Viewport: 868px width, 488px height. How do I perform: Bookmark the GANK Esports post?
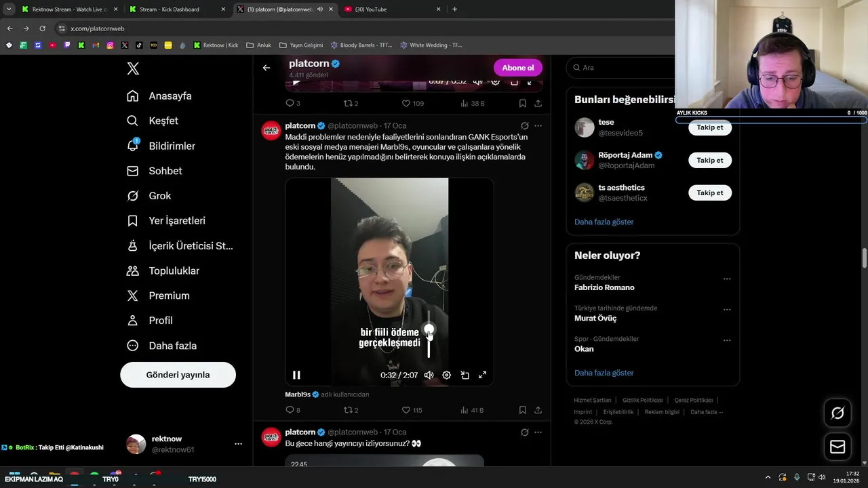click(x=522, y=410)
